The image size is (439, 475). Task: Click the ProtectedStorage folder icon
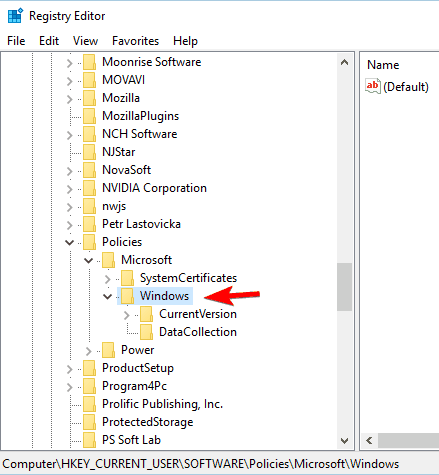tap(89, 422)
